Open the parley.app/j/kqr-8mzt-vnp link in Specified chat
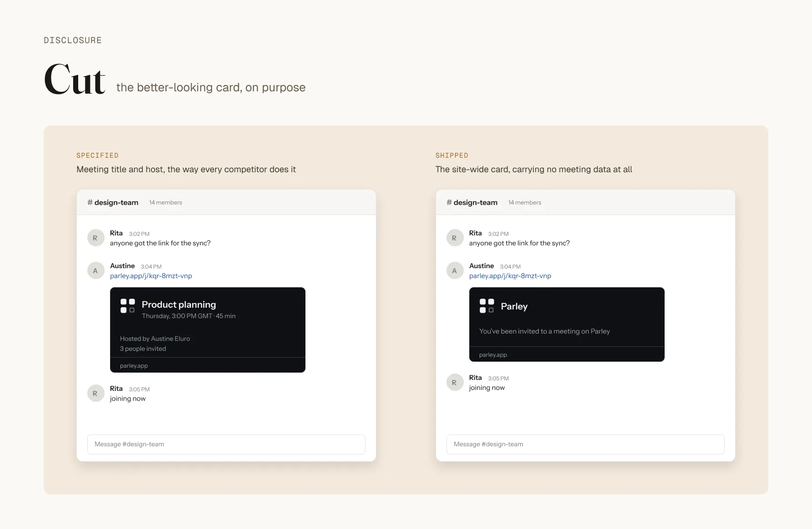The width and height of the screenshot is (812, 529). (151, 276)
